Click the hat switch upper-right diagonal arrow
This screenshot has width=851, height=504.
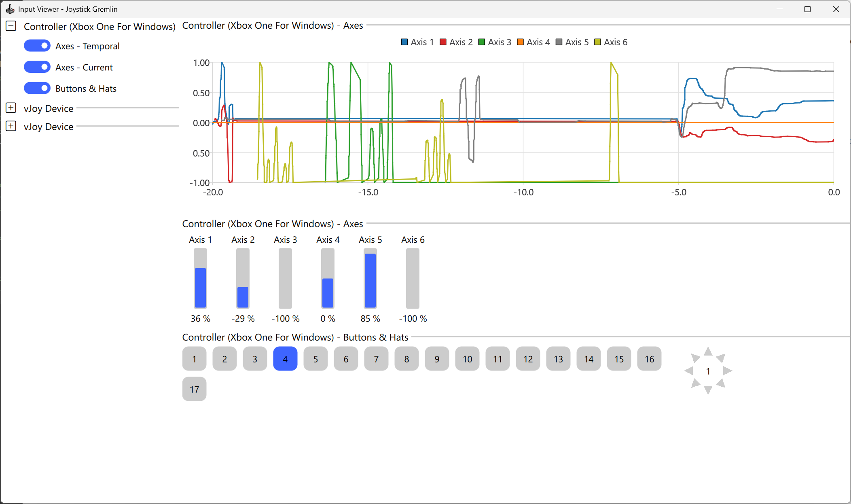pos(721,358)
